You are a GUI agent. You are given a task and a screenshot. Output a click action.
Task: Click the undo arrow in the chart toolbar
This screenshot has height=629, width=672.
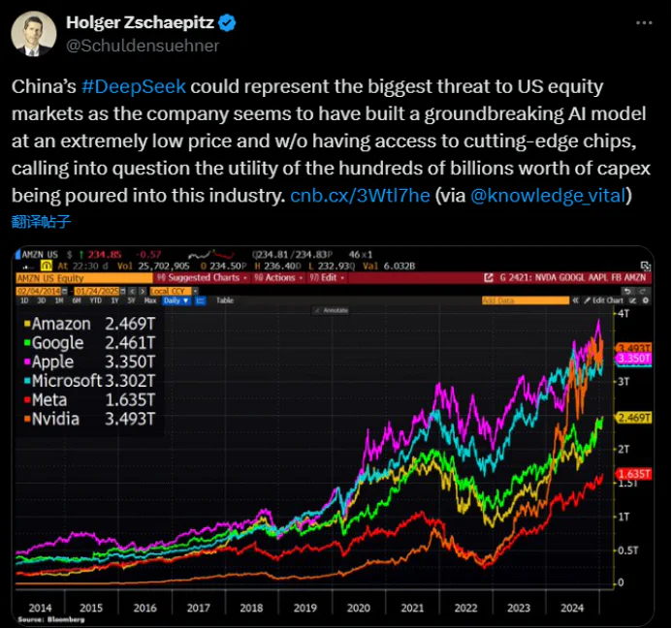(627, 292)
